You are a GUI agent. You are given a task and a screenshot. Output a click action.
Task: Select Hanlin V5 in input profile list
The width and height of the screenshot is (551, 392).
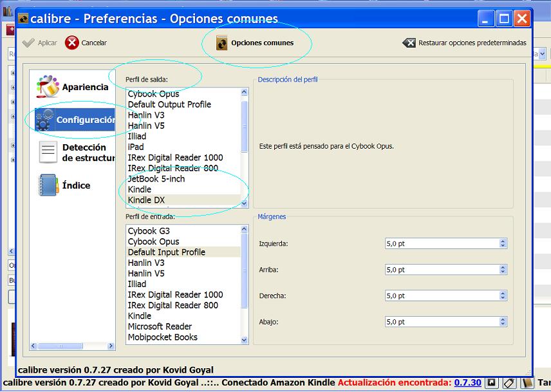[183, 274]
